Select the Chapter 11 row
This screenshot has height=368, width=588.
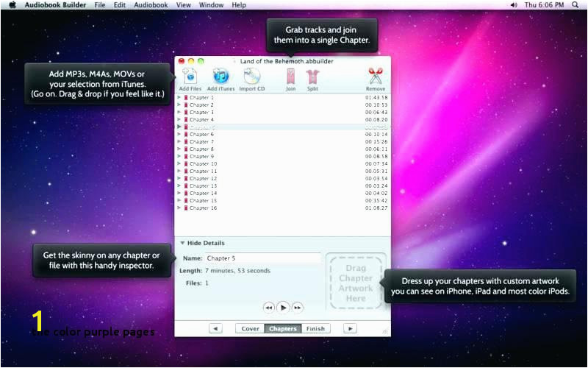pyautogui.click(x=282, y=171)
